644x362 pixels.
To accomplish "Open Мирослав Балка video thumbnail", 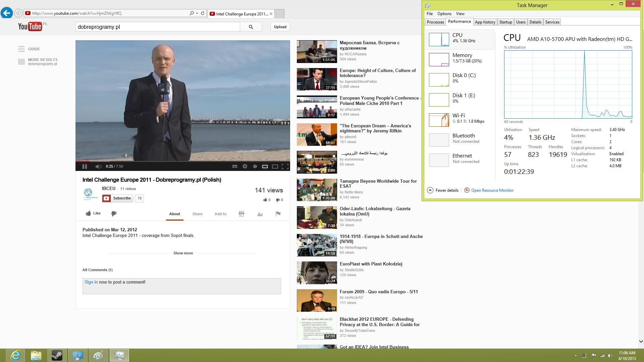I will pos(317,52).
